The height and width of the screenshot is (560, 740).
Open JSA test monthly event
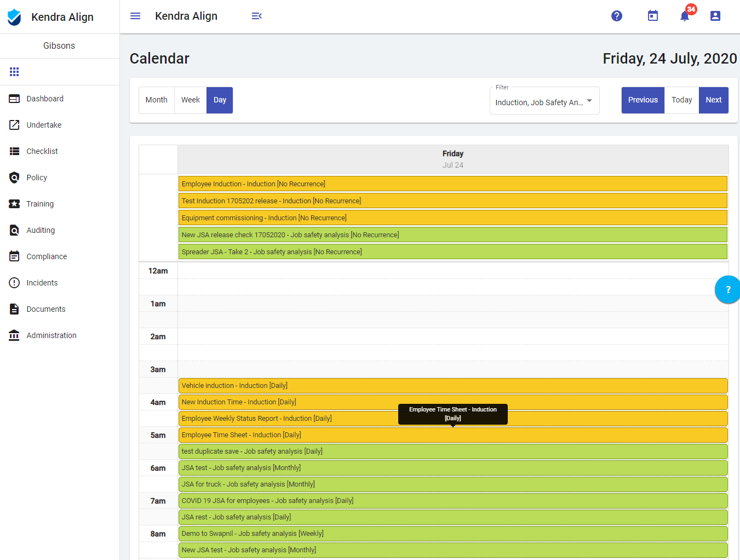(453, 468)
